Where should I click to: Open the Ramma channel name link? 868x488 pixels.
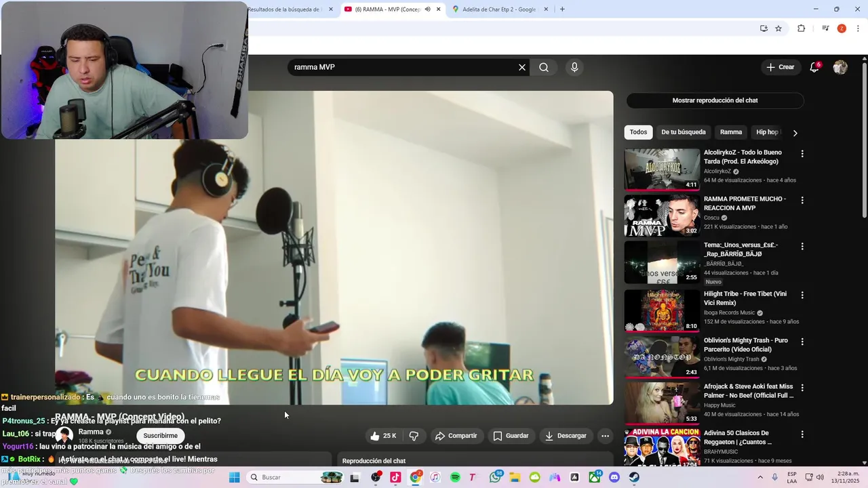click(x=91, y=432)
